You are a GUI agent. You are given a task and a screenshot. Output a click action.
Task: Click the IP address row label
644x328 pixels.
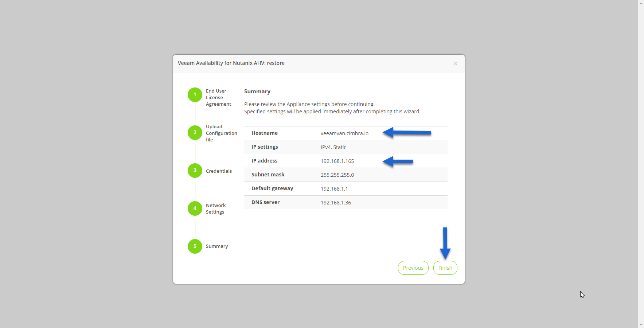(264, 161)
